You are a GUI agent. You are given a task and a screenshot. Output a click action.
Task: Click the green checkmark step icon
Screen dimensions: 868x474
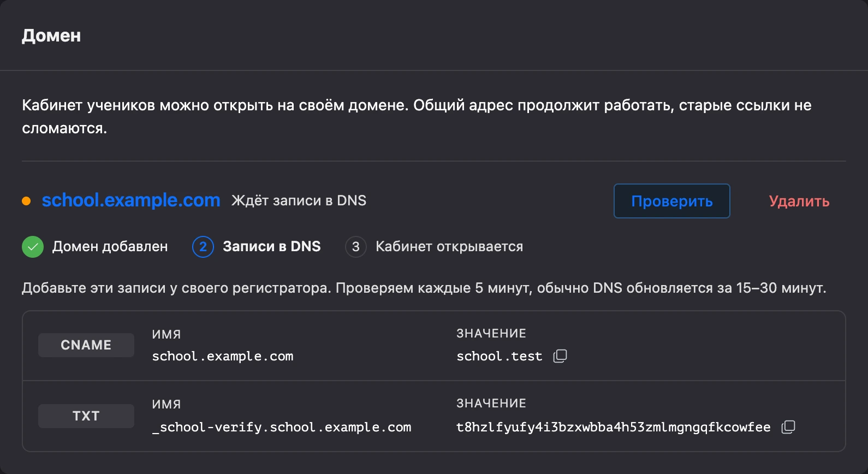click(x=33, y=247)
